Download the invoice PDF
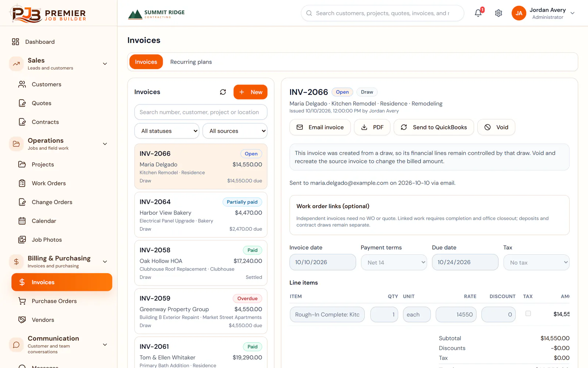Image resolution: width=588 pixels, height=368 pixels. coord(372,127)
